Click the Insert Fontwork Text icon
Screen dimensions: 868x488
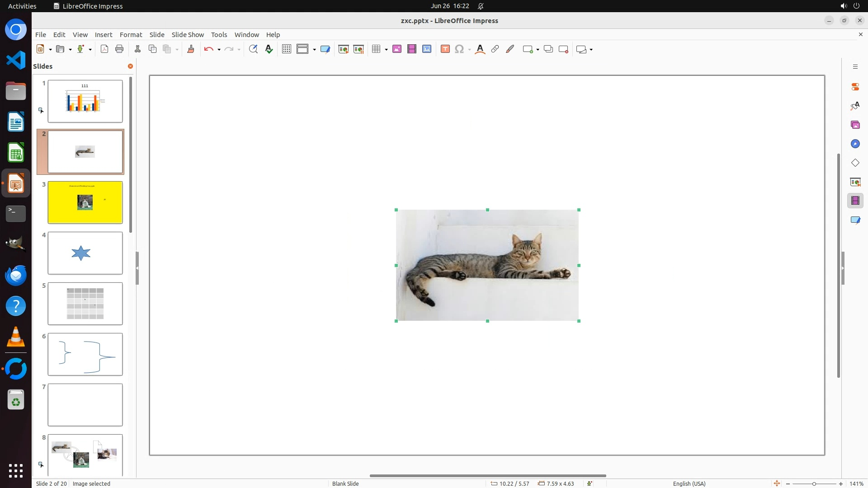(480, 49)
